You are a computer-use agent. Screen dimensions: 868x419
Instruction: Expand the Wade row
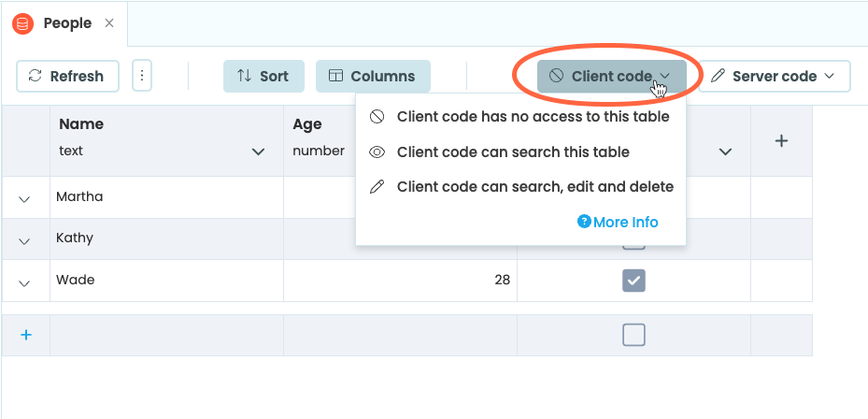point(25,282)
